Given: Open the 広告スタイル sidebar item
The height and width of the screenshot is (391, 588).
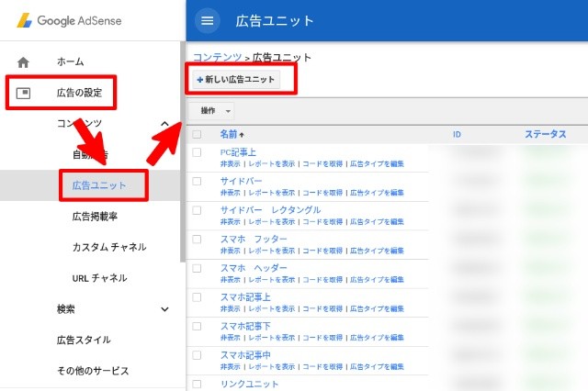Looking at the screenshot, I should pos(84,340).
